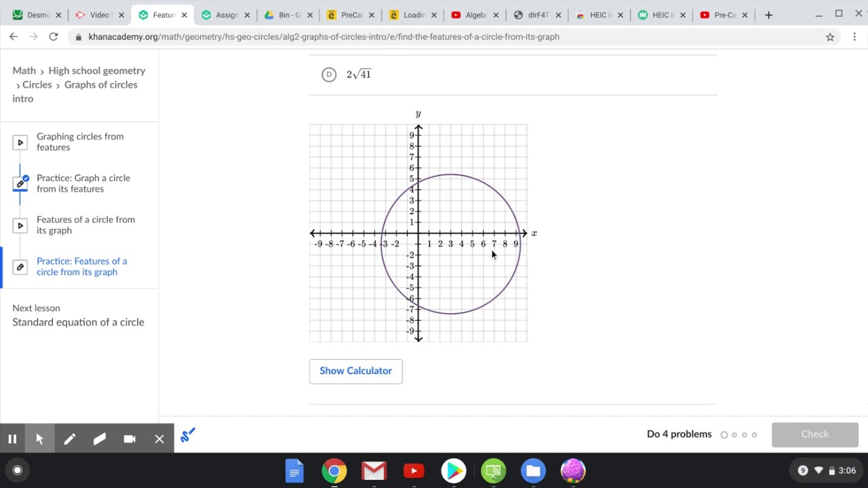Open Graphs of circles intro link
This screenshot has height=488, width=868.
coord(75,91)
